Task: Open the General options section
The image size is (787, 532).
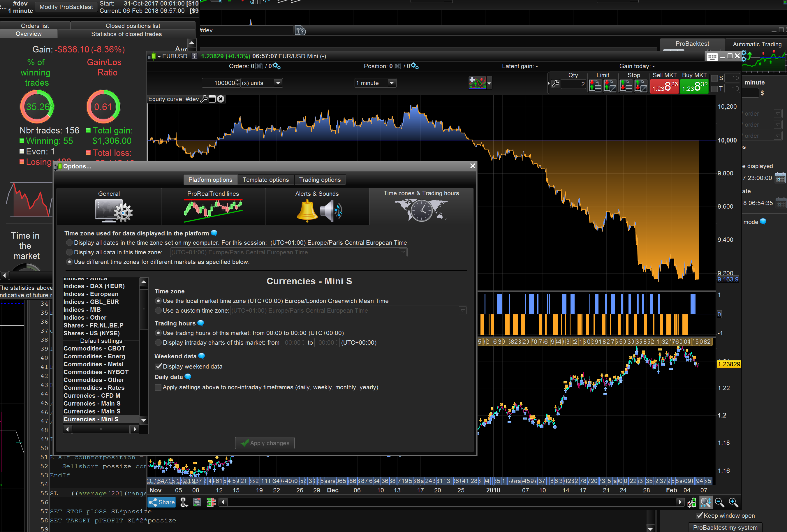Action: (109, 206)
